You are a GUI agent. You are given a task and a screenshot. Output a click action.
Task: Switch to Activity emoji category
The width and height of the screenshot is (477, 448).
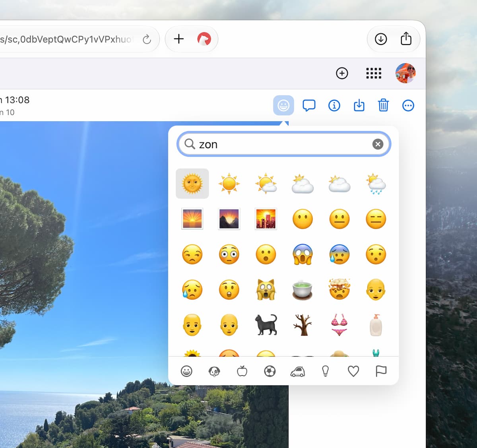coord(270,371)
